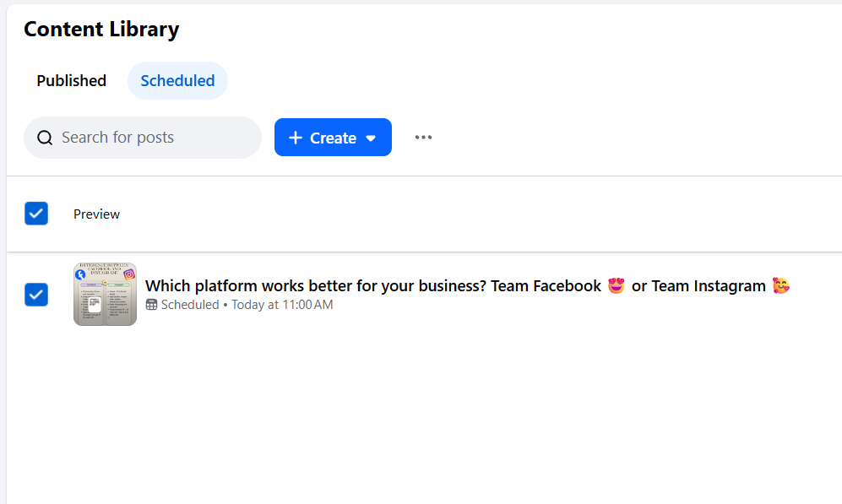
Task: Focus the Search for posts field
Action: [143, 138]
